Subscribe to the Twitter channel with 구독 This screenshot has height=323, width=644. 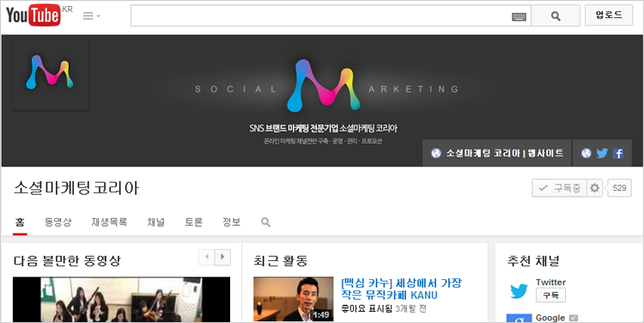pos(550,295)
